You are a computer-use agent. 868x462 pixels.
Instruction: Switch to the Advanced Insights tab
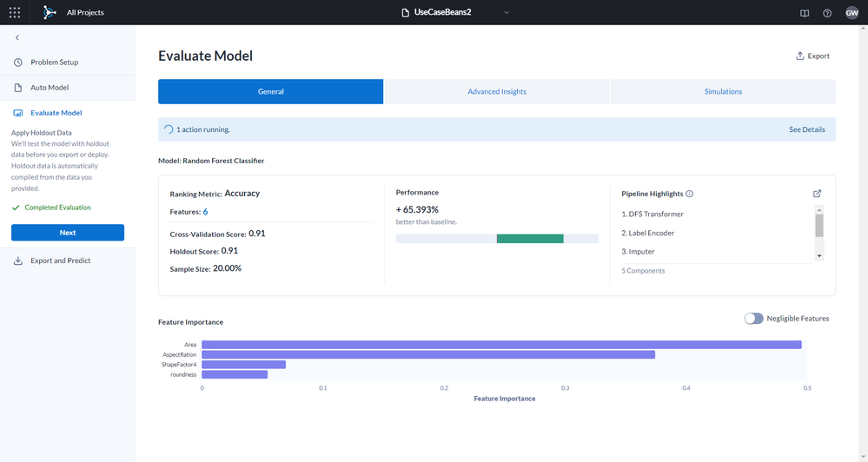496,91
